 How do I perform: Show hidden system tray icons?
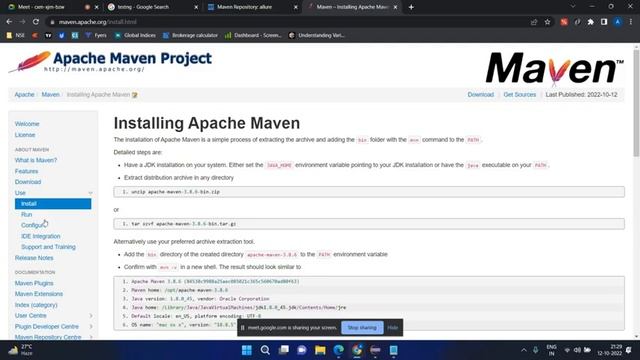pyautogui.click(x=524, y=350)
